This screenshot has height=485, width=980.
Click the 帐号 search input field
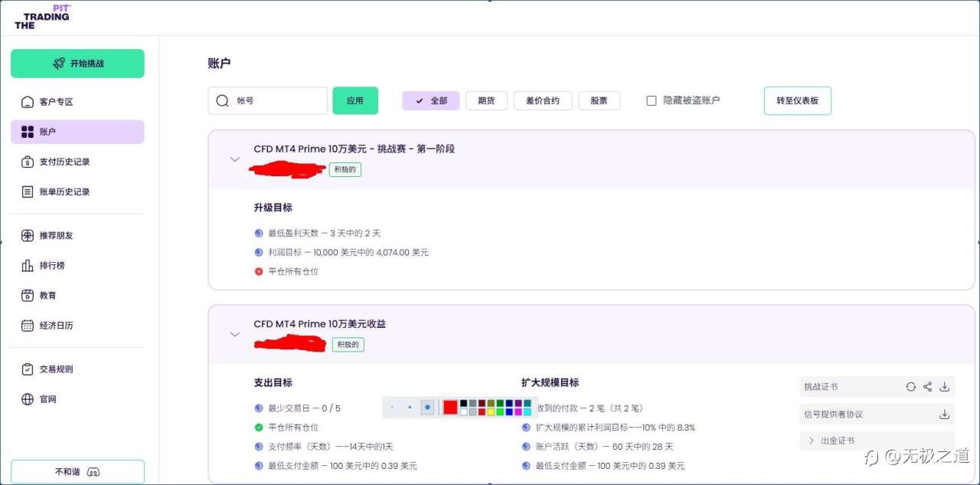277,100
